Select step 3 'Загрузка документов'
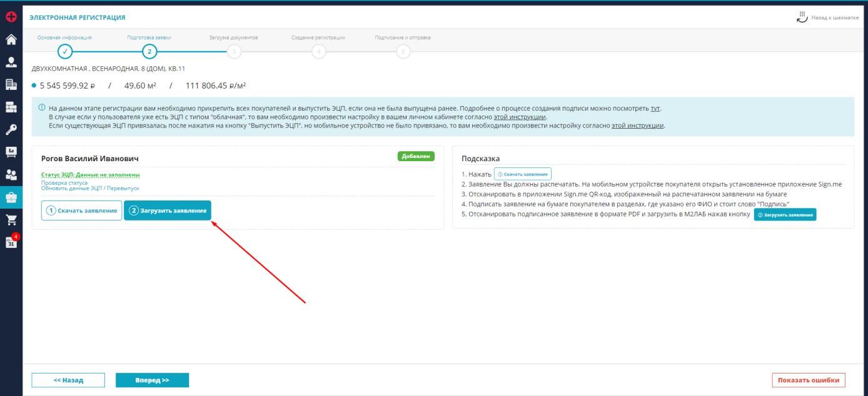Image resolution: width=868 pixels, height=396 pixels. [233, 52]
